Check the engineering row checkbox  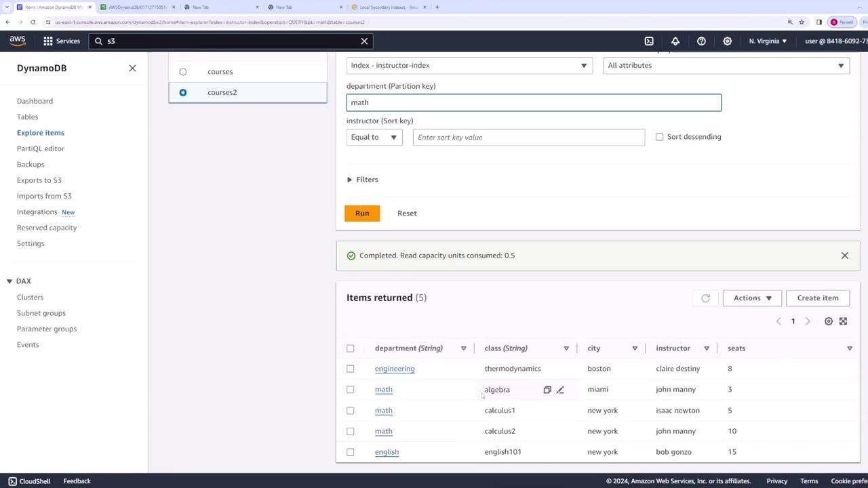click(351, 369)
